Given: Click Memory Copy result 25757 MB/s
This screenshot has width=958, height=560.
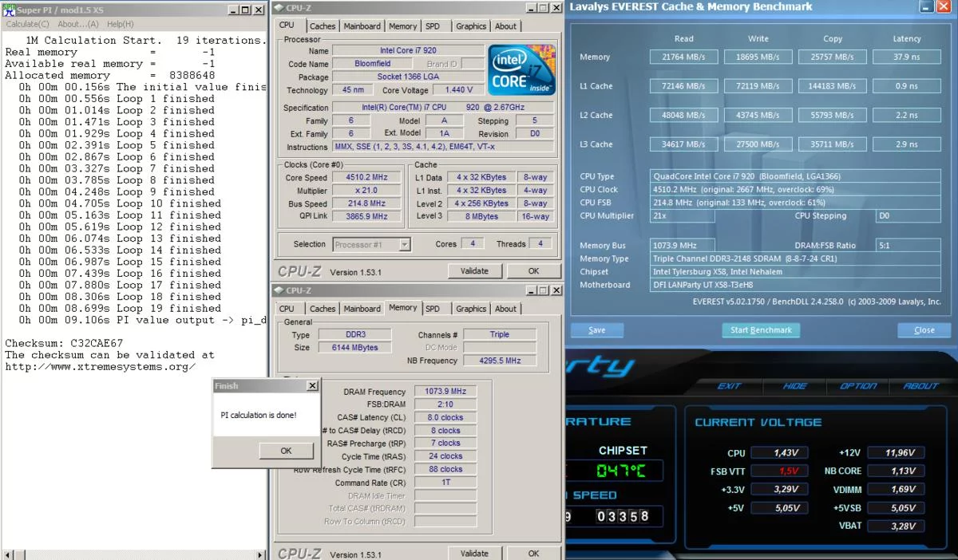Looking at the screenshot, I should [x=833, y=57].
